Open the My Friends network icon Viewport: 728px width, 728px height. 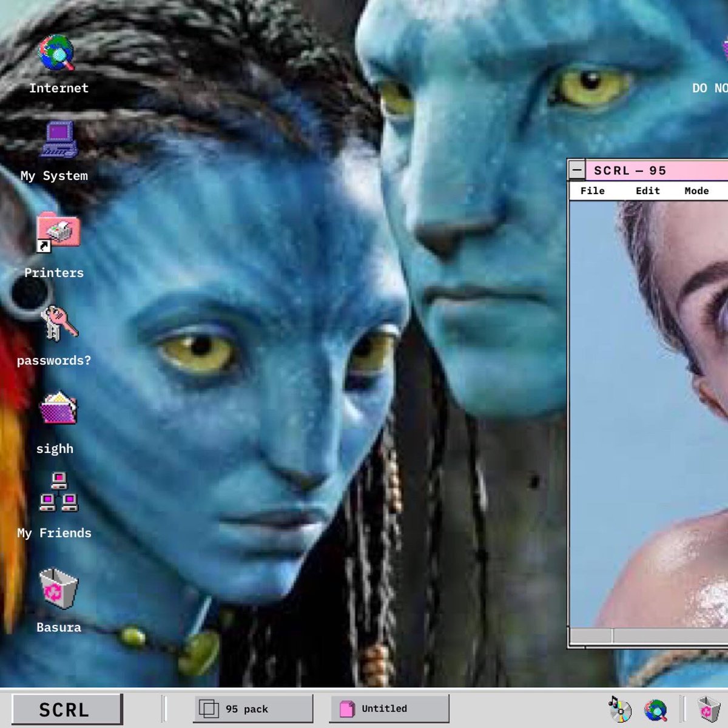point(58,492)
